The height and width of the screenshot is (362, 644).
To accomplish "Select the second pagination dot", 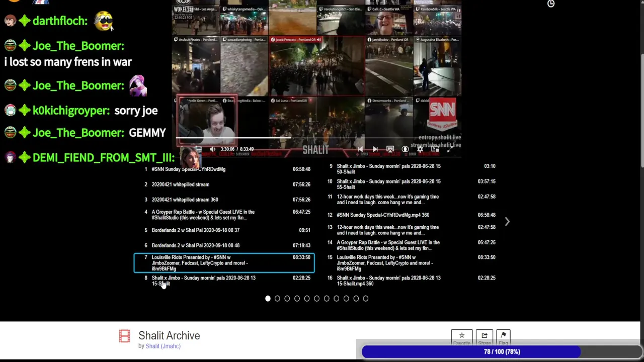I will 277,299.
